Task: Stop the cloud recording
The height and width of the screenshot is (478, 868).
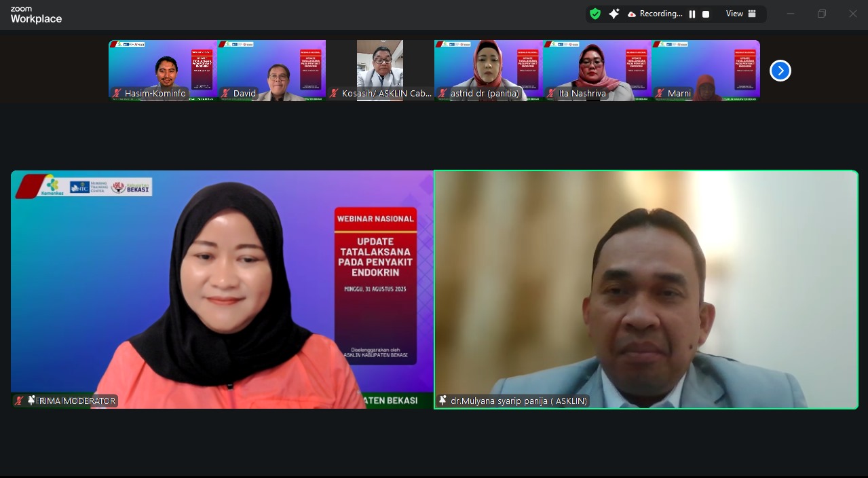Action: pos(706,14)
